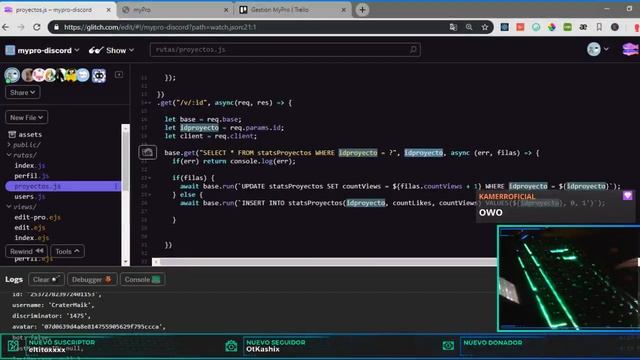Click the assets box icon
The width and height of the screenshot is (640, 360).
tap(12, 134)
